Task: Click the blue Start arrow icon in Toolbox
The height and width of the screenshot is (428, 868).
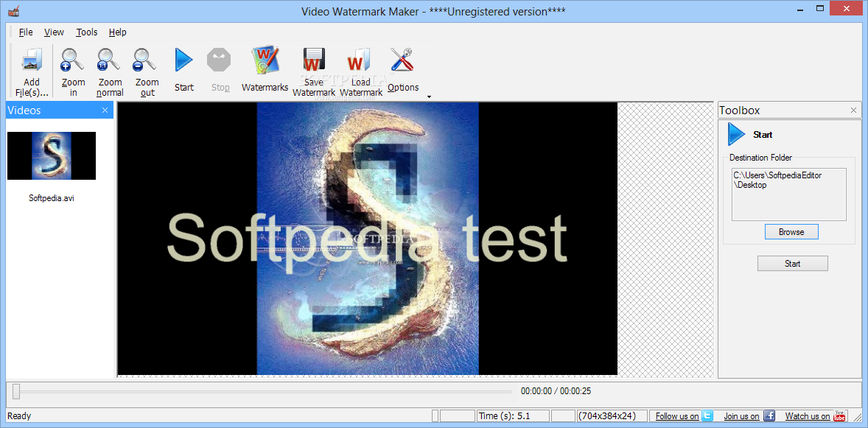Action: pyautogui.click(x=736, y=135)
